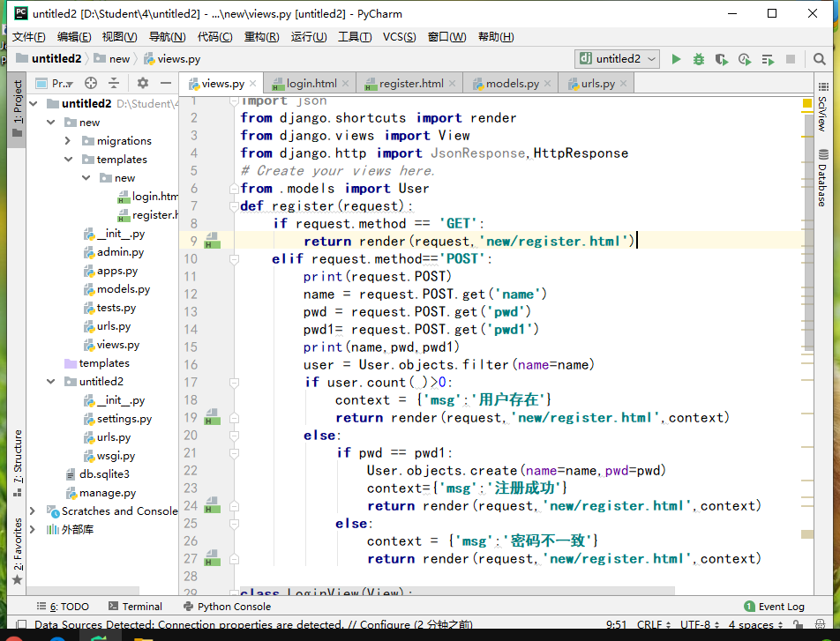This screenshot has width=840, height=641.
Task: Toggle the 1: Project side panel
Action: point(17,108)
